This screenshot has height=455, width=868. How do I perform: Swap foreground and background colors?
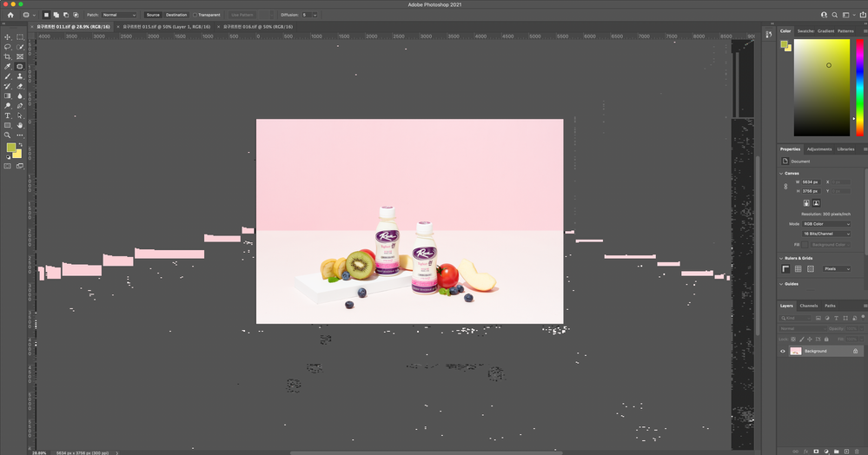tap(21, 145)
